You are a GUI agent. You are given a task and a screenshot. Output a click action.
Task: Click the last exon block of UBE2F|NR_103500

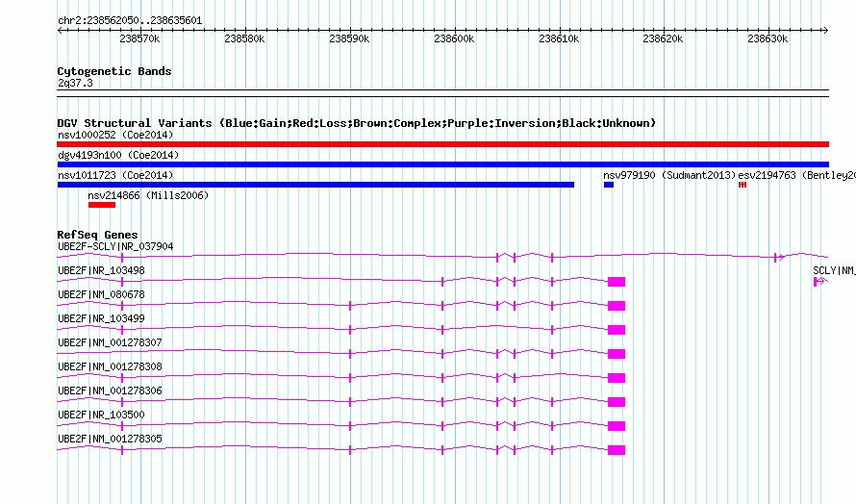coord(617,426)
